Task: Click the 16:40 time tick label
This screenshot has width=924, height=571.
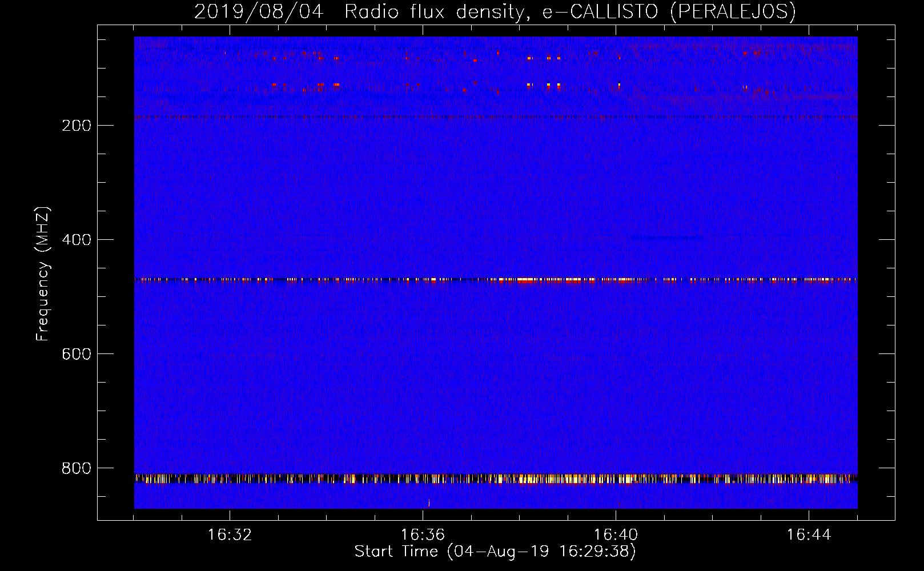Action: click(616, 535)
